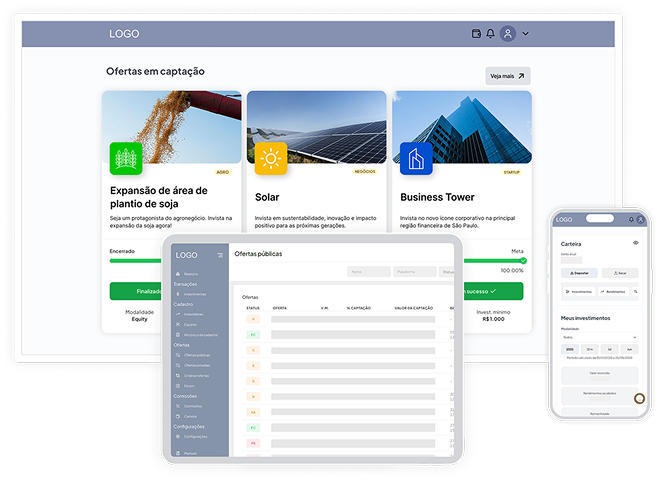Expand the account menu chevron in header
The height and width of the screenshot is (481, 658).
(x=526, y=34)
